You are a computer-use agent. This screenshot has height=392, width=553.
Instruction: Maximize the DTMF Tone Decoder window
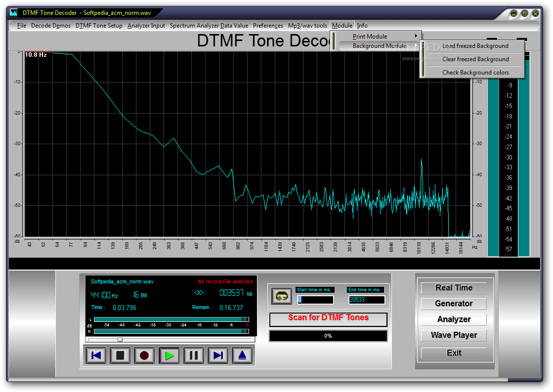coord(524,14)
